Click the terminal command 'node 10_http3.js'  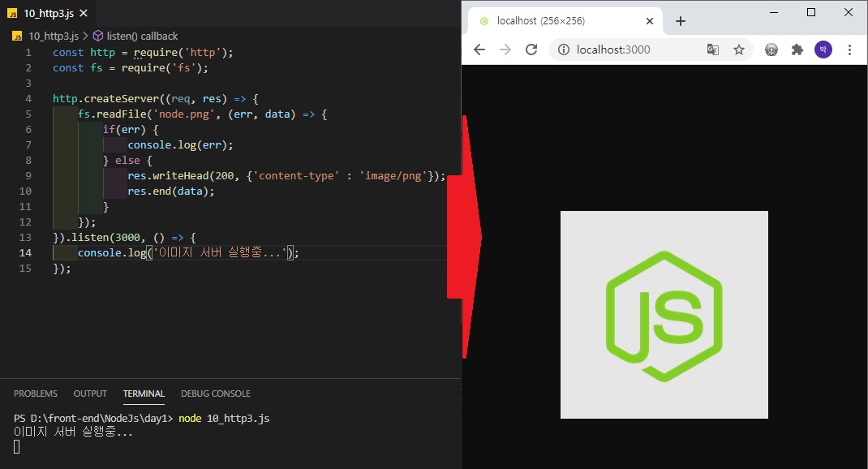[224, 418]
